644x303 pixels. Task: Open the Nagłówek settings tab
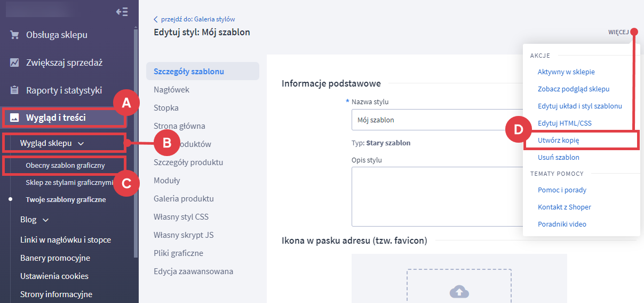tap(171, 90)
